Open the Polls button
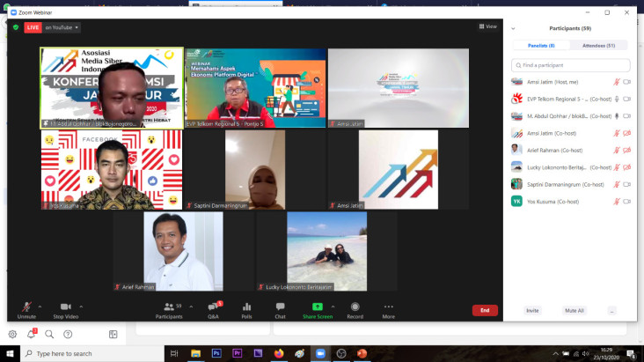644x362 pixels. (247, 310)
